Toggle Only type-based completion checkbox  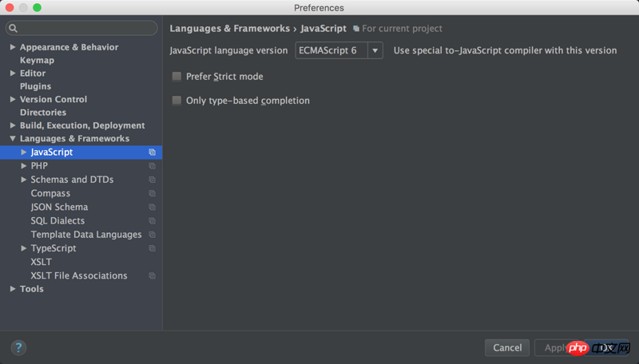(x=177, y=101)
